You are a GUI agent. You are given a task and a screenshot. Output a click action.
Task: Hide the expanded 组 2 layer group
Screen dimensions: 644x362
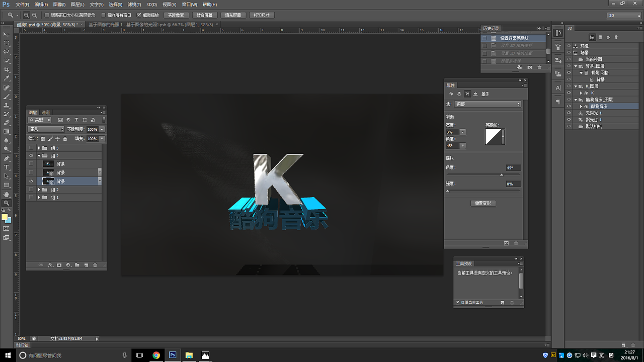pos(31,156)
